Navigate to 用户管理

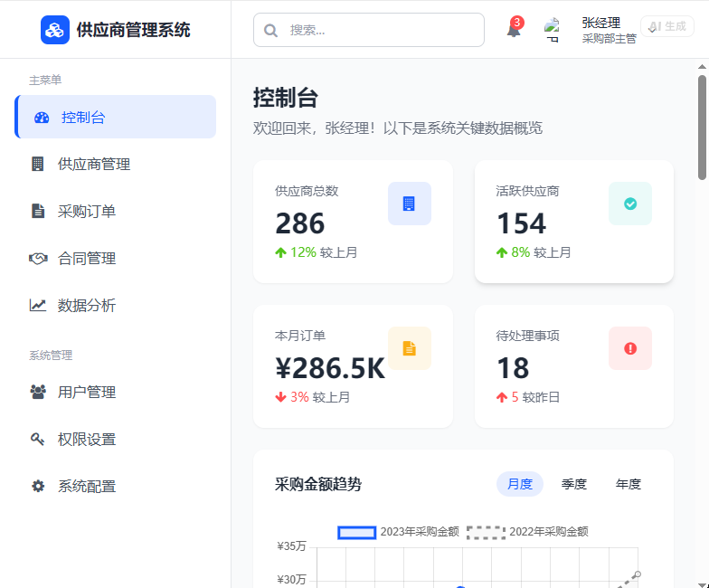pos(116,392)
